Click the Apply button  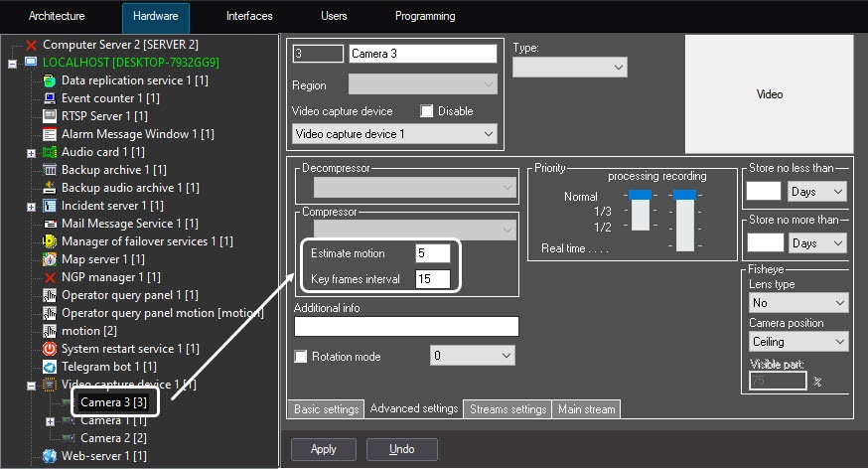coord(323,449)
